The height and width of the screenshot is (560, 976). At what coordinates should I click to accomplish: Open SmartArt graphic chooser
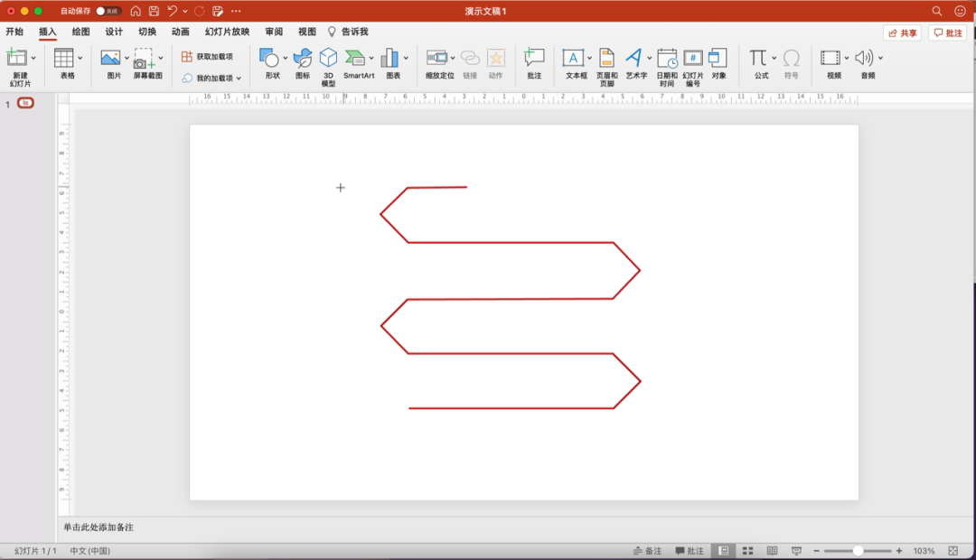point(355,58)
